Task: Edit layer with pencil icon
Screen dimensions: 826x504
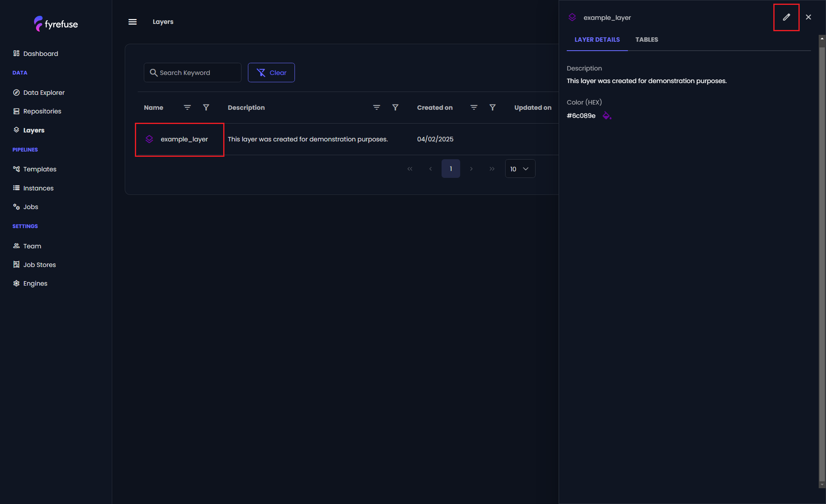Action: [x=786, y=17]
